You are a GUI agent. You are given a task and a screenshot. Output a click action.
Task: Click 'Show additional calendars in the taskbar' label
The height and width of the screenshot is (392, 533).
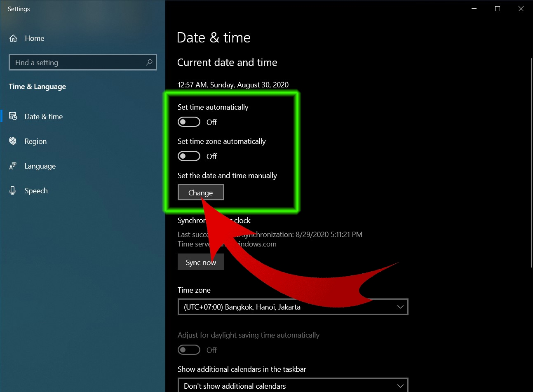coord(242,369)
